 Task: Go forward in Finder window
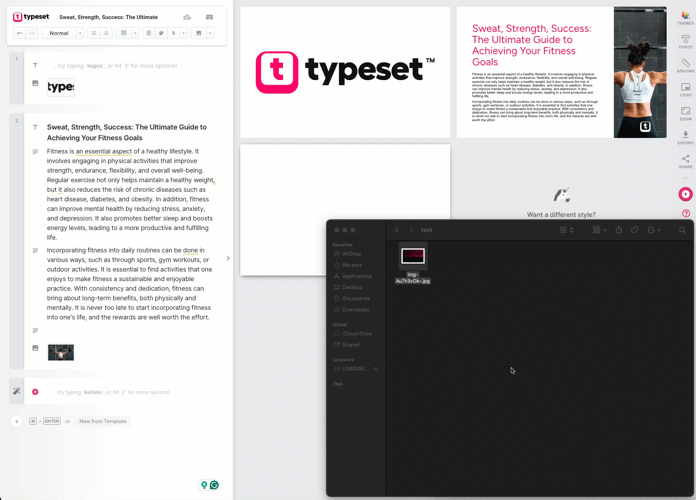[x=411, y=230]
